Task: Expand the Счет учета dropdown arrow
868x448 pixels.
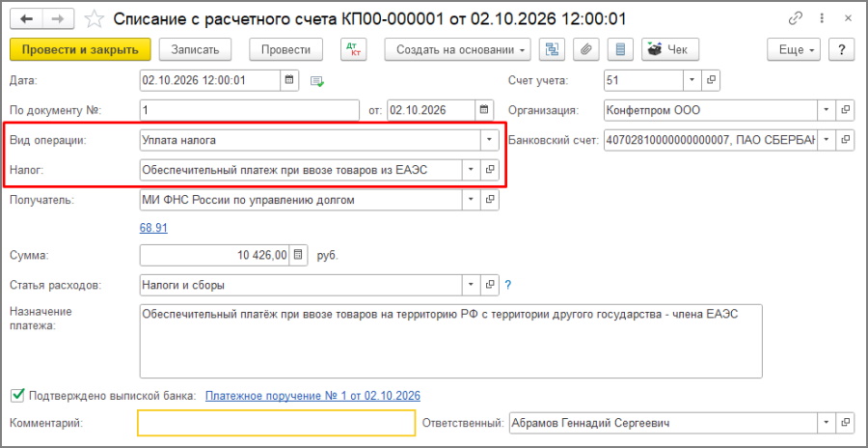Action: pyautogui.click(x=692, y=80)
